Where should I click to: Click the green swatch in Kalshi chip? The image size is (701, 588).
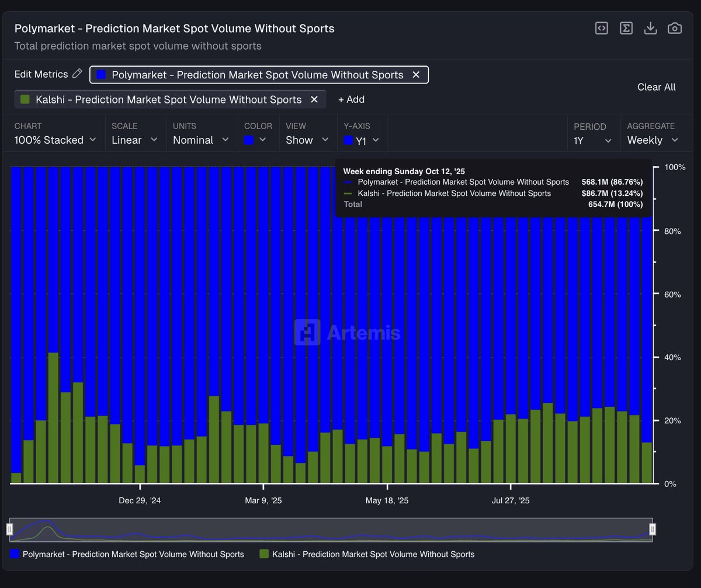(25, 99)
